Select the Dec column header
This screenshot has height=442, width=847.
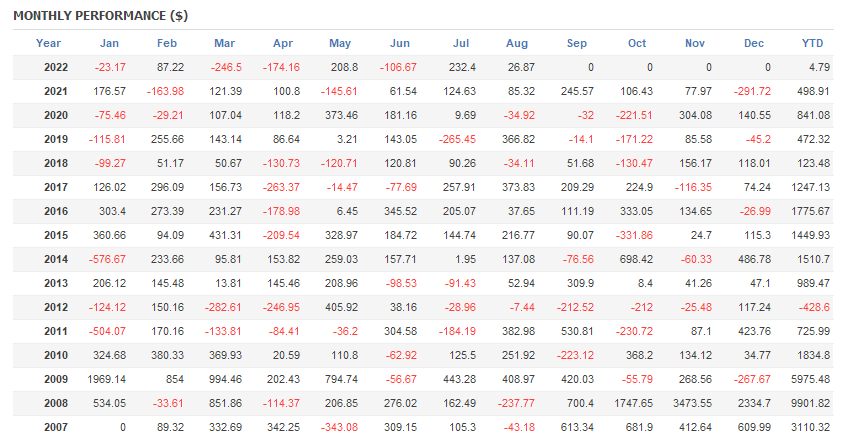756,43
